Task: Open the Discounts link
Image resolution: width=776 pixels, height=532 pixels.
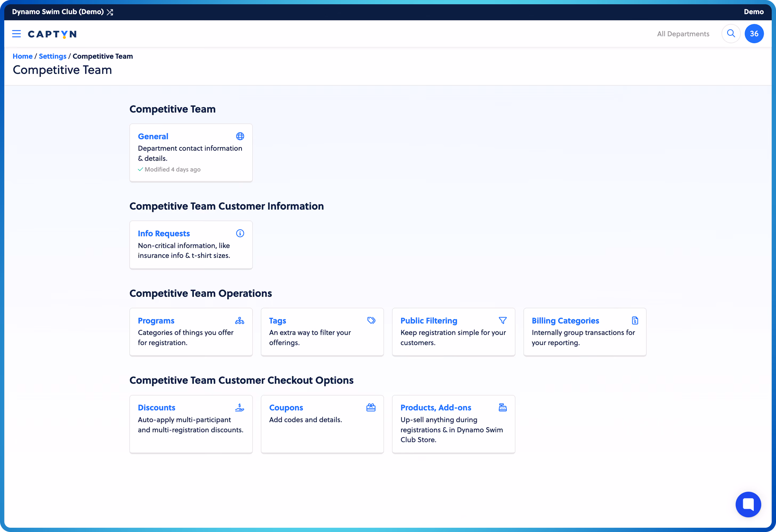Action: [x=156, y=408]
